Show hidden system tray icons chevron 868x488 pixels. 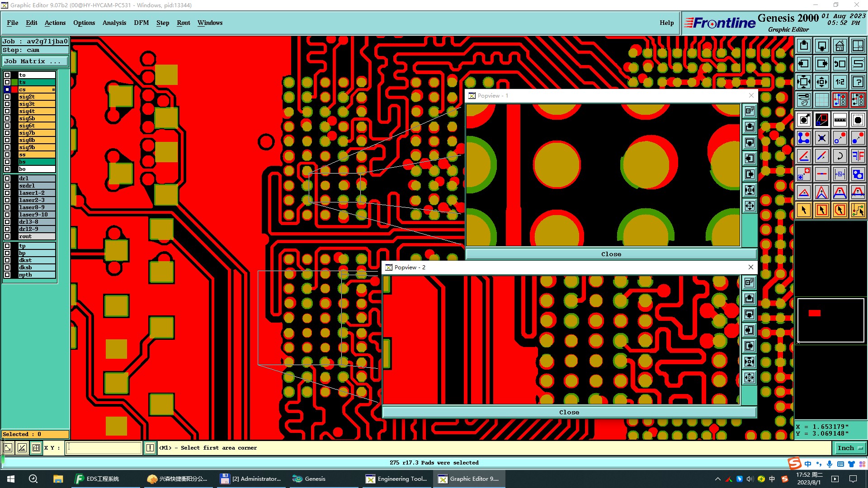tap(717, 479)
